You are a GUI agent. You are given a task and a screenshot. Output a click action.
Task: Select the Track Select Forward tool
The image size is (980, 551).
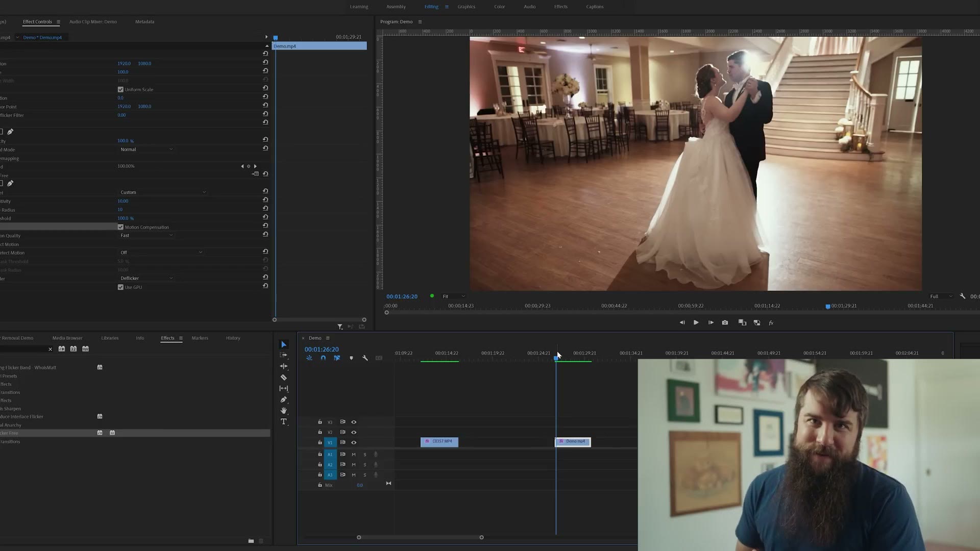pyautogui.click(x=284, y=355)
